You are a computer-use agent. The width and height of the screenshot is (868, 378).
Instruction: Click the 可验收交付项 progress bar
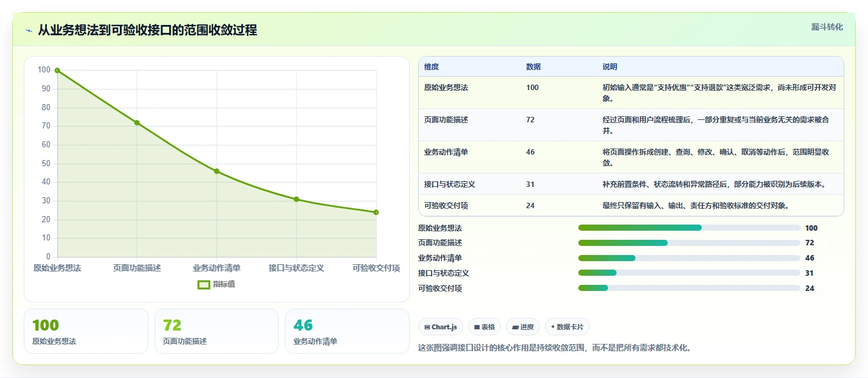pos(689,289)
